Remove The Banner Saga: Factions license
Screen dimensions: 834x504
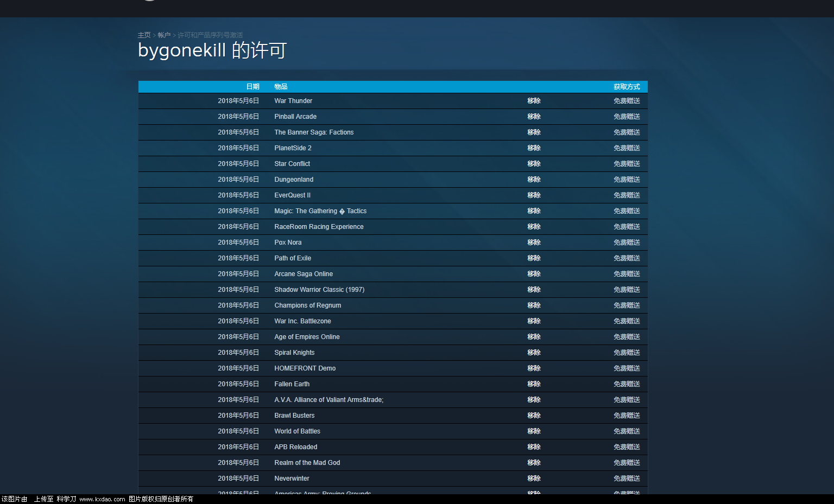(534, 132)
